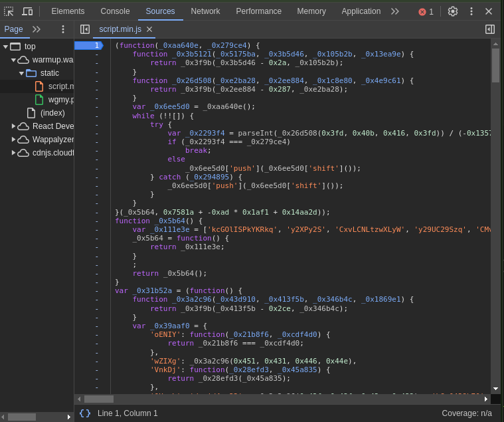Click the vertical scrollbar thumb in editor
Screen dimensions: 504x422
pyautogui.click(x=495, y=65)
